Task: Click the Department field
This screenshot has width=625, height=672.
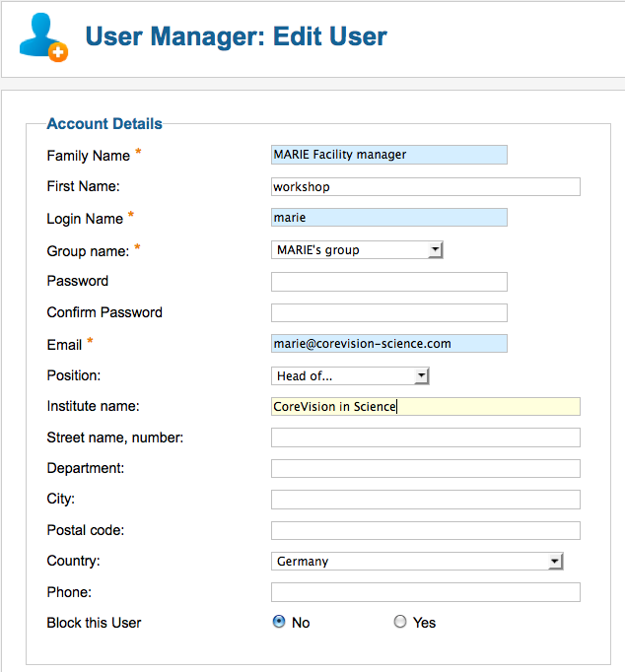Action: coord(426,468)
